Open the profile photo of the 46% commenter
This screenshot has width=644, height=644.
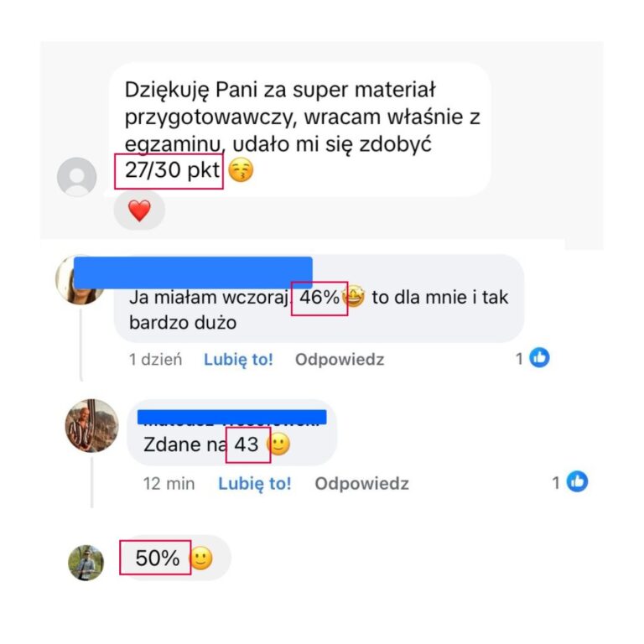pyautogui.click(x=78, y=280)
